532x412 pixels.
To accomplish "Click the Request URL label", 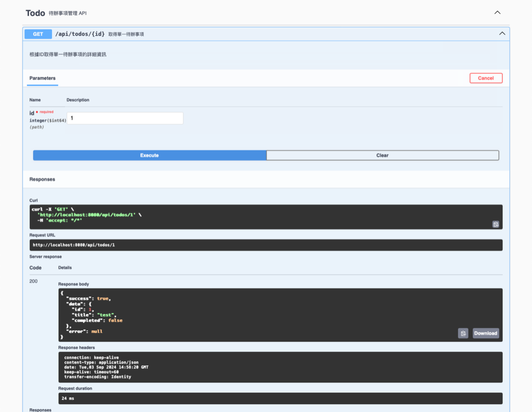I will click(42, 235).
